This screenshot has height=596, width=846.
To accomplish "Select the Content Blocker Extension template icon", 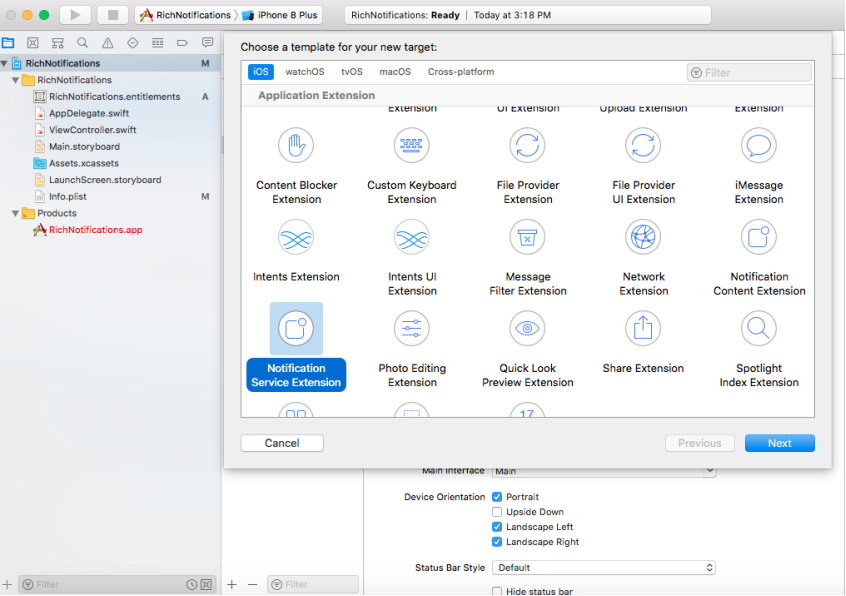I will click(x=296, y=145).
